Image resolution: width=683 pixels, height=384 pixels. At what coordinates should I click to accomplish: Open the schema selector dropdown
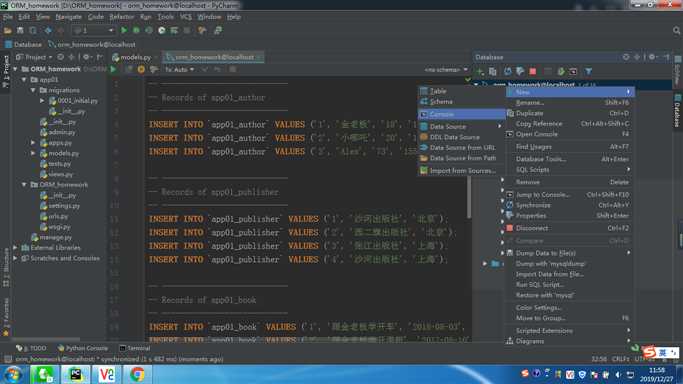(x=446, y=70)
